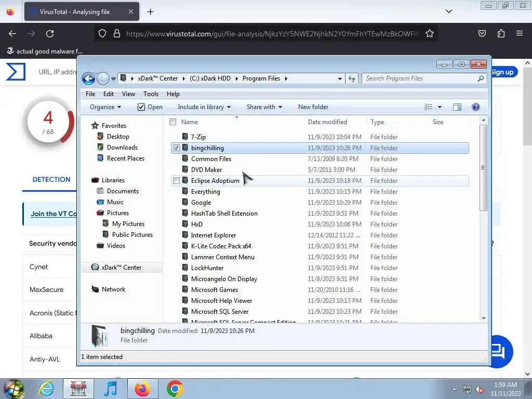The width and height of the screenshot is (532, 399).
Task: Click the 7-Zip folder icon
Action: 185,137
